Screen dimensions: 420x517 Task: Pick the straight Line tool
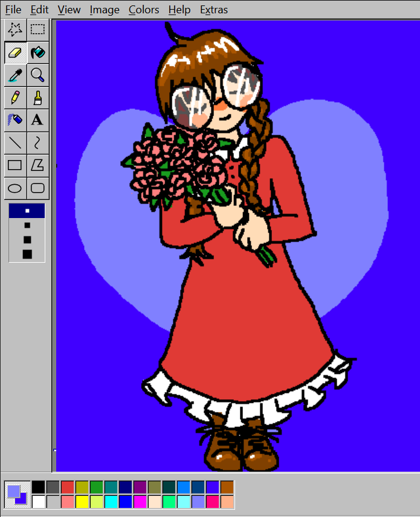(15, 143)
